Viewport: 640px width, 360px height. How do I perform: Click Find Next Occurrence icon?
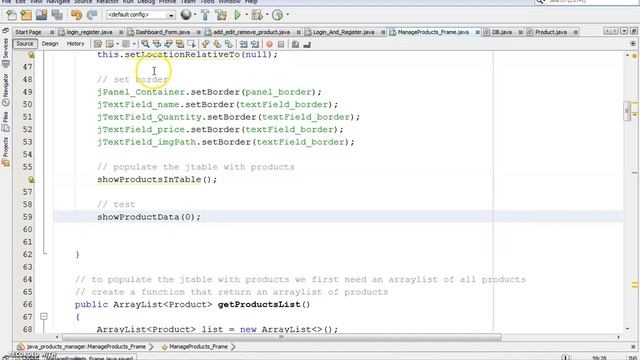pyautogui.click(x=168, y=44)
